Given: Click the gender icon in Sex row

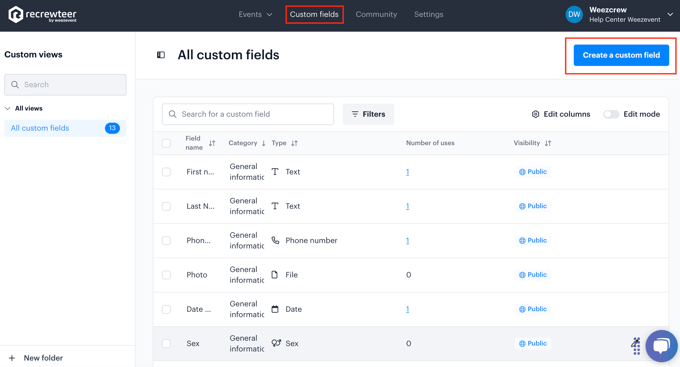Looking at the screenshot, I should tap(276, 343).
